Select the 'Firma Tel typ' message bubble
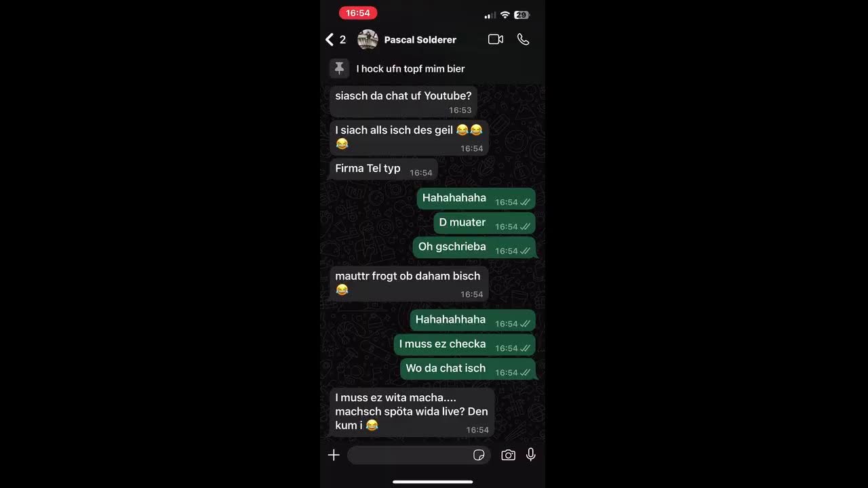Image resolution: width=868 pixels, height=488 pixels. point(384,169)
